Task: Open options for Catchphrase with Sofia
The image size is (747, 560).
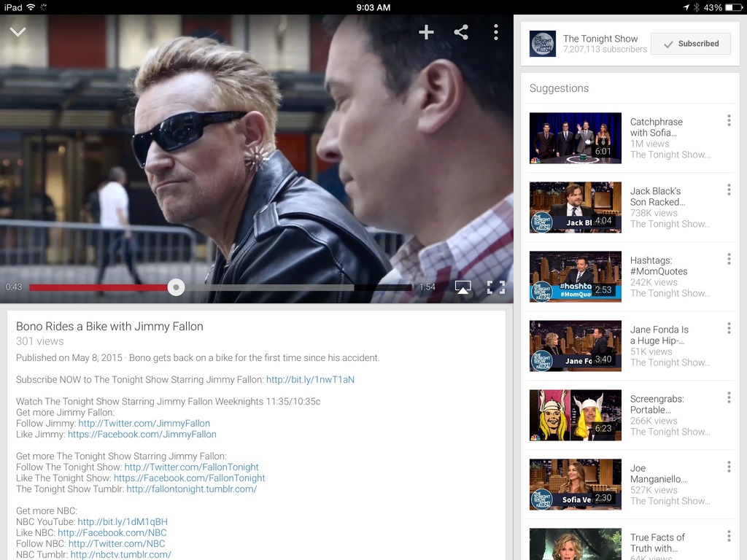Action: 729,120
